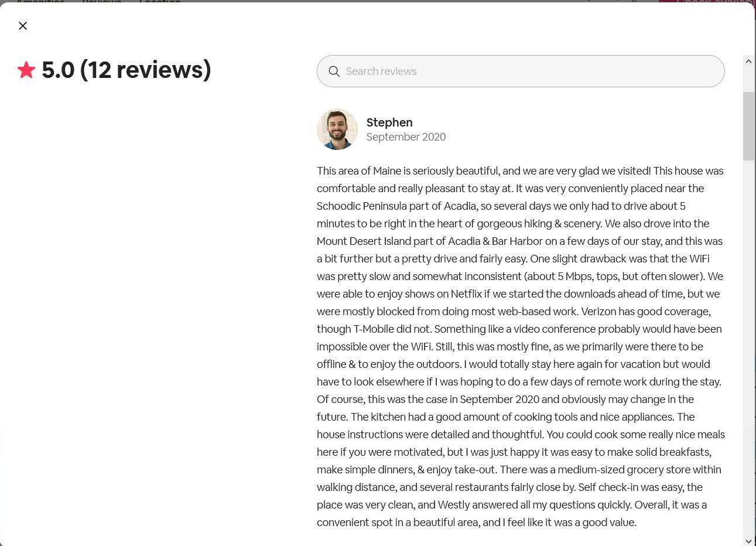Open Stephen's profile photo
The width and height of the screenshot is (756, 546).
[x=337, y=129]
